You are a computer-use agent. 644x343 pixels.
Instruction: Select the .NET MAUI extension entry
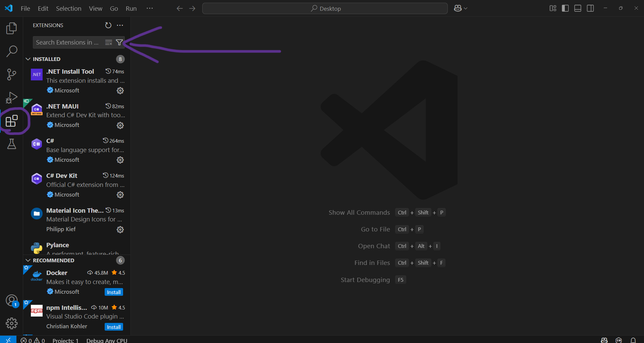click(x=77, y=116)
